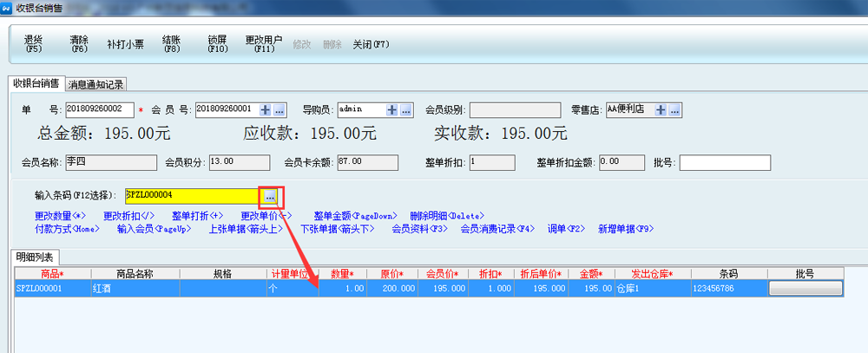
Task: Open the 零售店 ellipsis lookup button
Action: tap(674, 110)
